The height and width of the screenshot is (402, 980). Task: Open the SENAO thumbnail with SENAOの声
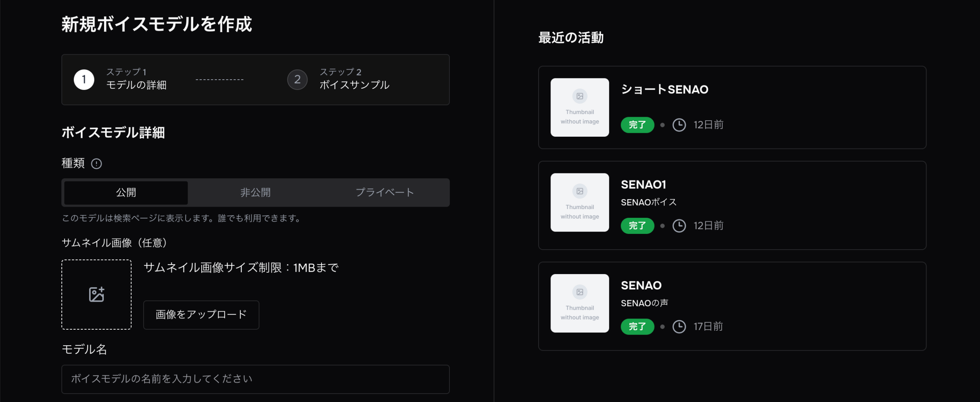pos(580,303)
